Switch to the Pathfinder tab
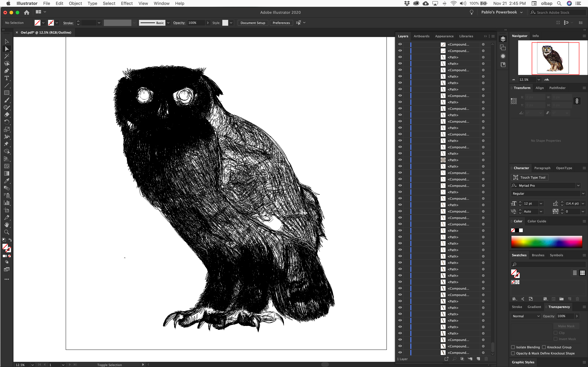Viewport: 588px width, 367px height. 557,88
